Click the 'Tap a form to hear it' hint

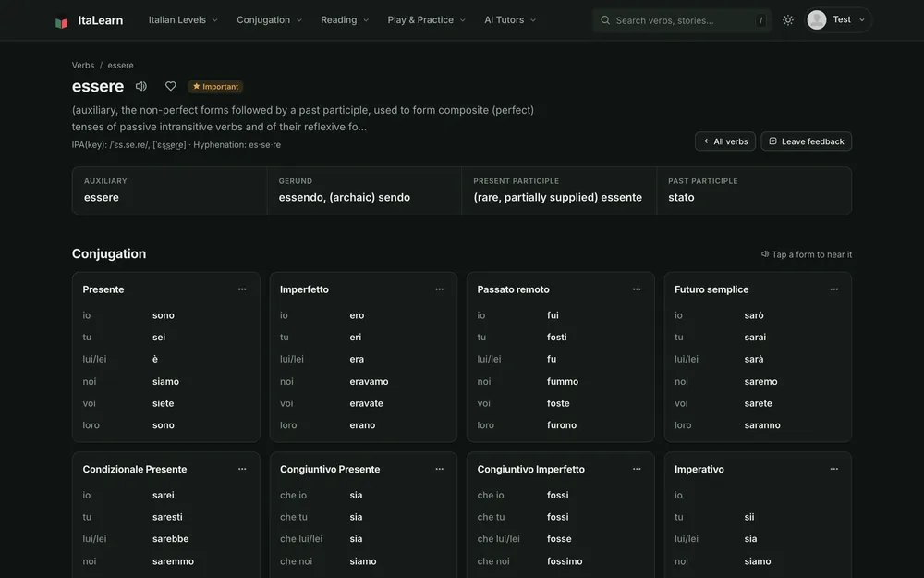click(806, 255)
